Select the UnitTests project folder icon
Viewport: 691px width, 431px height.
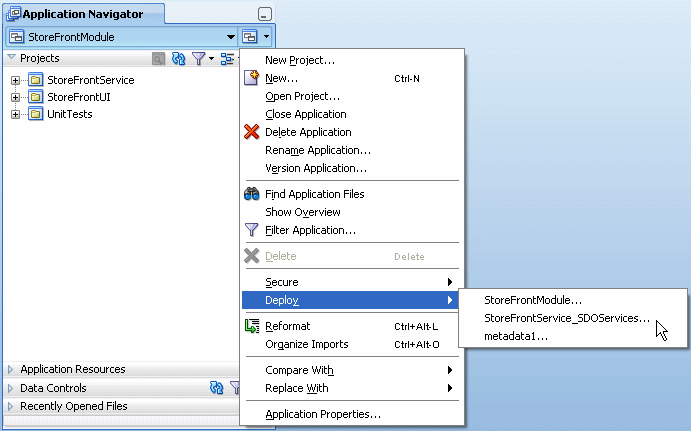click(36, 114)
